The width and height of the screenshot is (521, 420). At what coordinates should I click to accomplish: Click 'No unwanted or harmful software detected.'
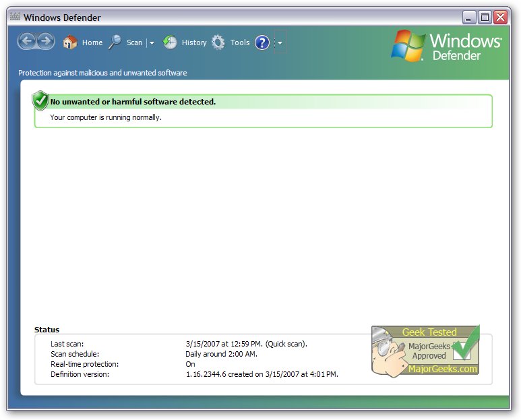[x=133, y=102]
